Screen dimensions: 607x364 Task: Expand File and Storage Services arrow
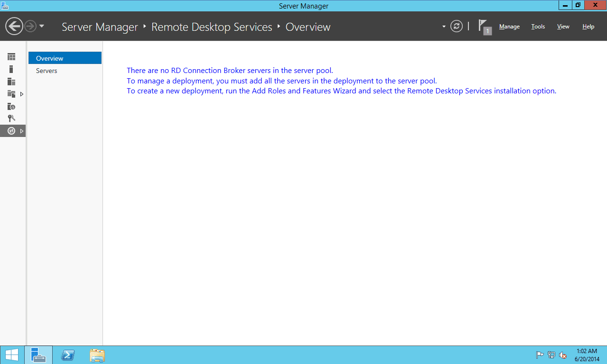click(x=22, y=94)
